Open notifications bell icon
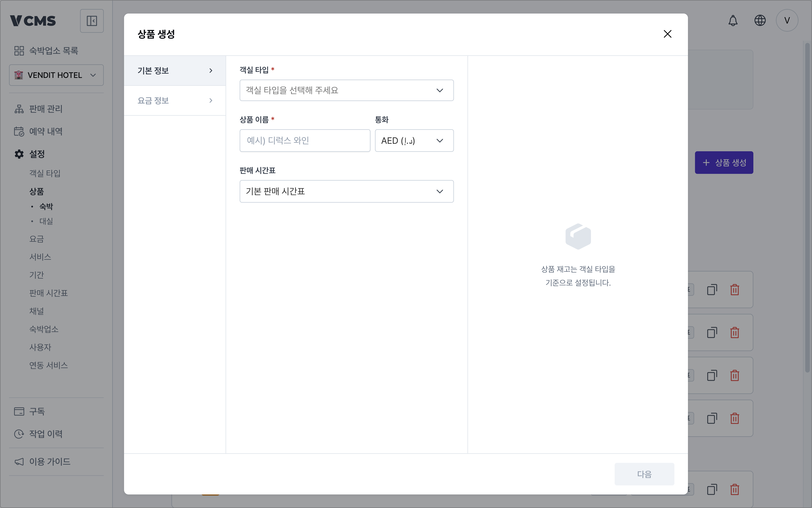Screen dimensions: 812x508 [x=733, y=21]
